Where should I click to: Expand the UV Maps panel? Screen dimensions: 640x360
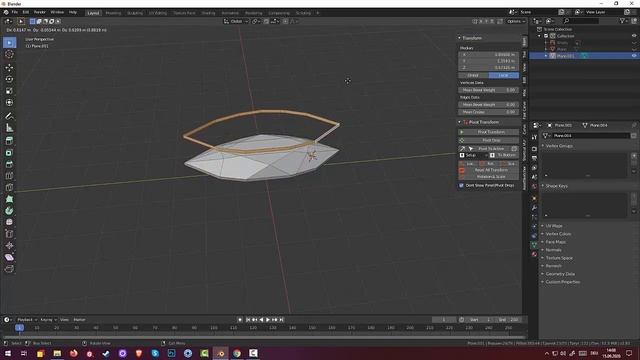click(554, 226)
